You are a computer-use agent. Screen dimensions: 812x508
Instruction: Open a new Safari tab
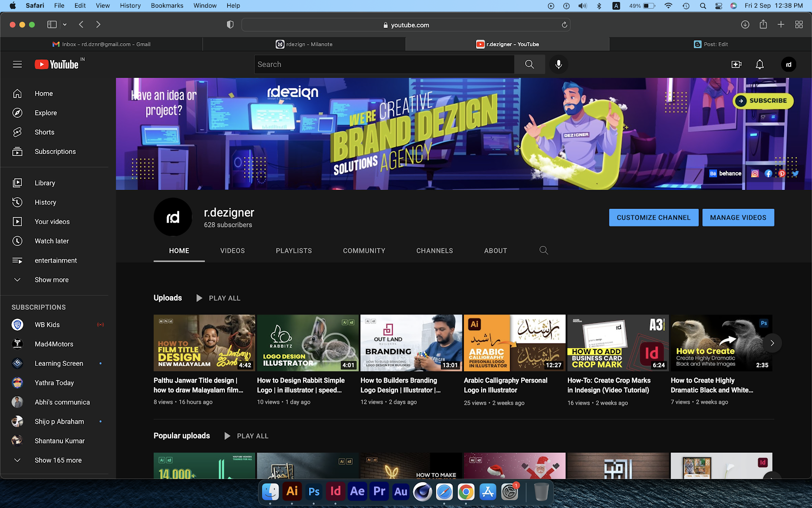pyautogui.click(x=781, y=24)
